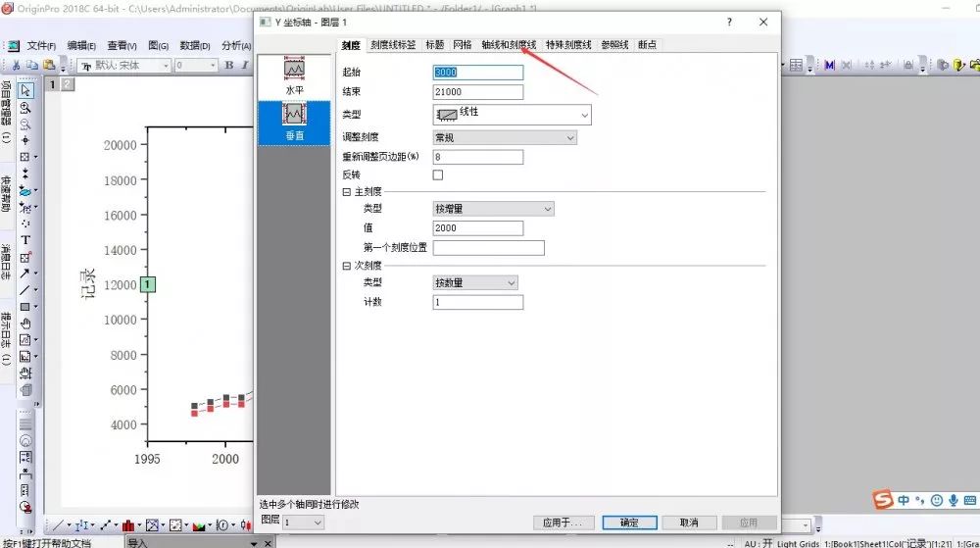Click the 消息日志 side panel tab
980x548 pixels.
coord(6,261)
